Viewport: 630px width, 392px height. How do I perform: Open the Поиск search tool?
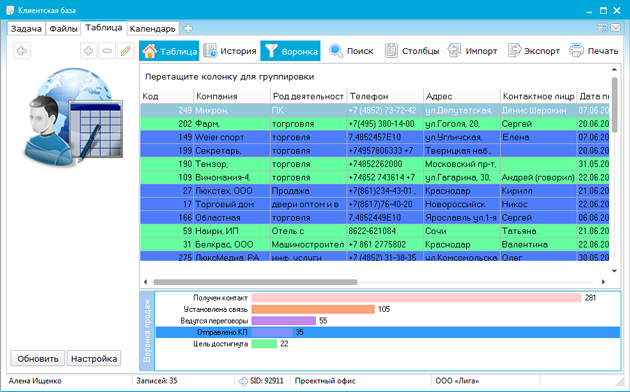click(351, 51)
